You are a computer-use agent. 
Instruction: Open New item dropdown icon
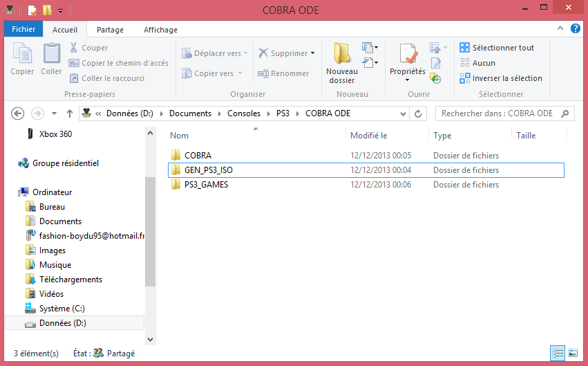(x=370, y=48)
